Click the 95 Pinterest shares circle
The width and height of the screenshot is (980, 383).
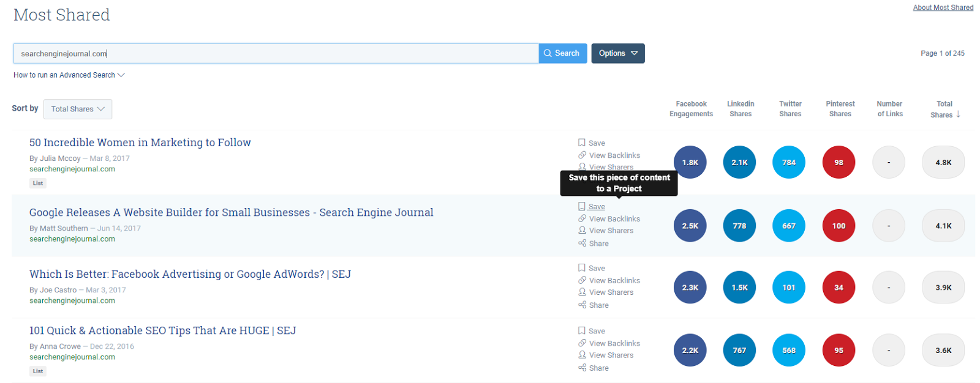(839, 351)
